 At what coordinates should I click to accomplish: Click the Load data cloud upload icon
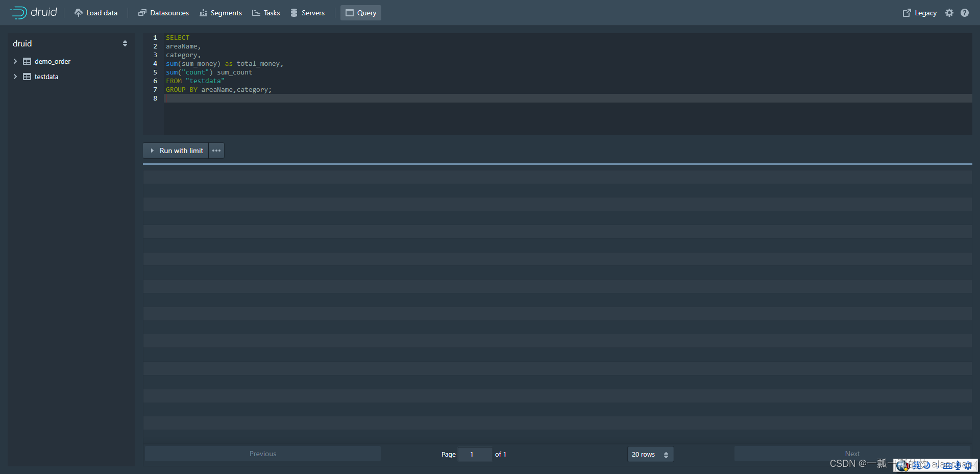point(79,13)
